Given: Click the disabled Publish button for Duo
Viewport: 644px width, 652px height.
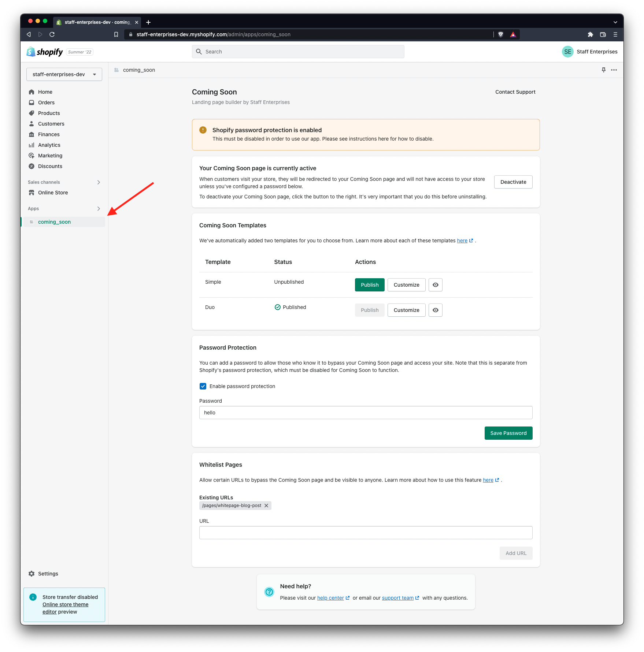Looking at the screenshot, I should tap(370, 310).
